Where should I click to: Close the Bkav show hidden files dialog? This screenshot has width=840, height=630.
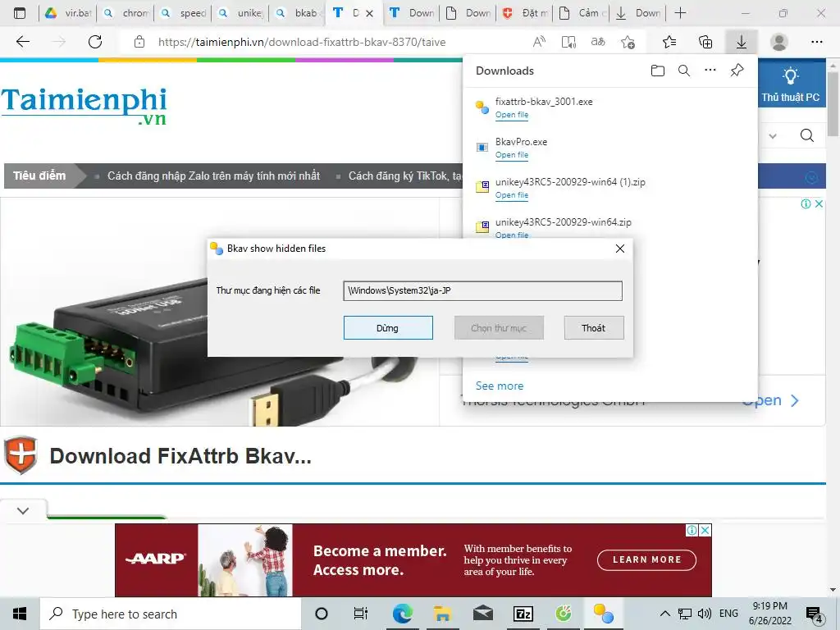[x=620, y=249]
